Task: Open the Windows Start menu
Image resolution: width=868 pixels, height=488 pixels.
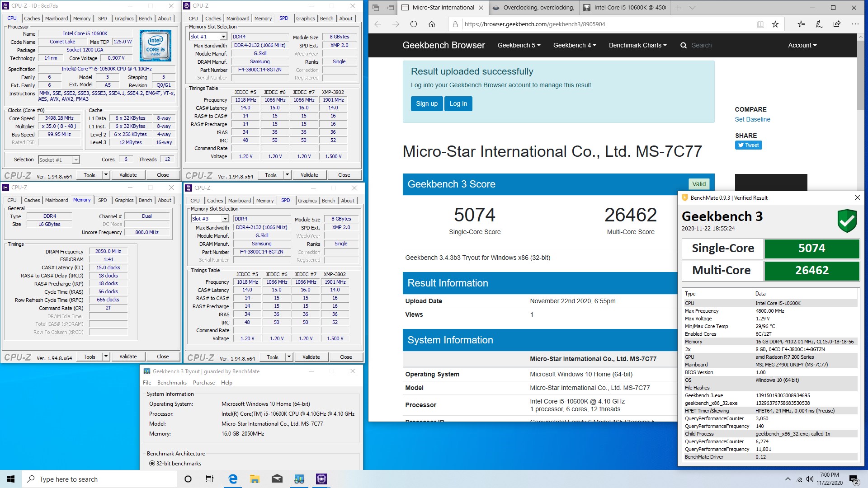Action: [11, 479]
